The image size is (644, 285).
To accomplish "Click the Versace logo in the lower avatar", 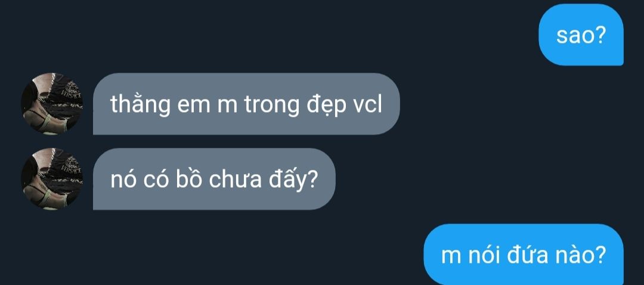I will [72, 163].
